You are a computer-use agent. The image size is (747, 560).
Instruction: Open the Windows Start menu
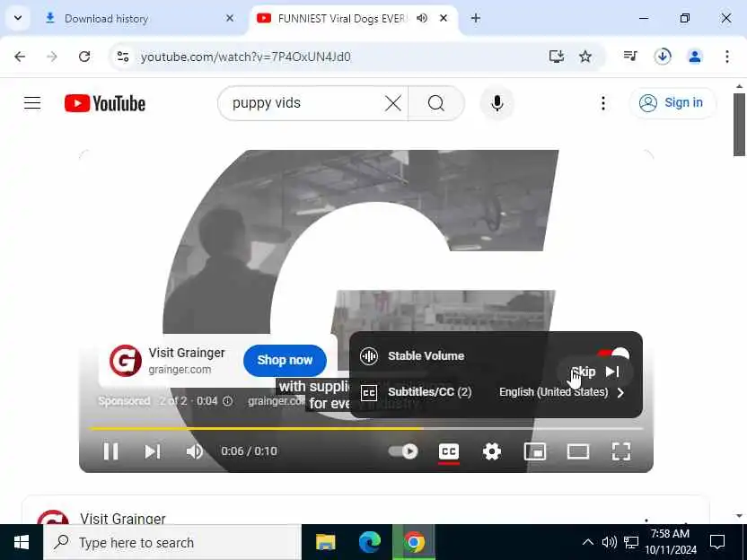tap(22, 542)
